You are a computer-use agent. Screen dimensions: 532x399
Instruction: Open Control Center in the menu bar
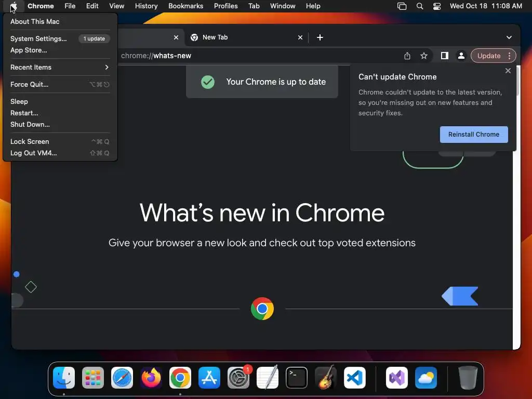pyautogui.click(x=437, y=6)
